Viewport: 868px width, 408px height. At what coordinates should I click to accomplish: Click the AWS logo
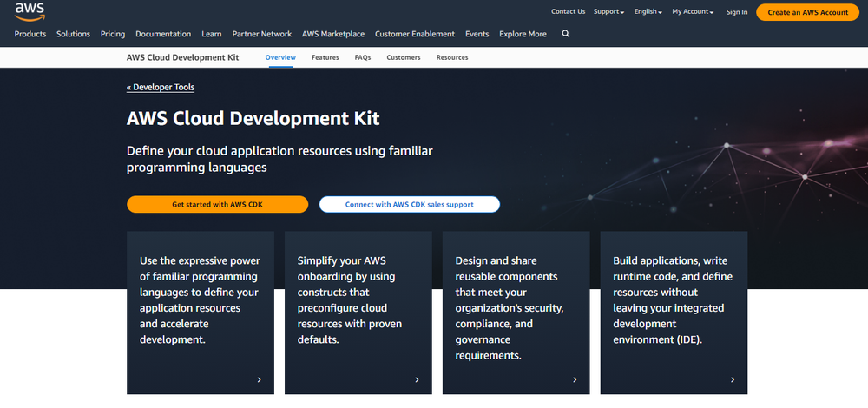[30, 11]
